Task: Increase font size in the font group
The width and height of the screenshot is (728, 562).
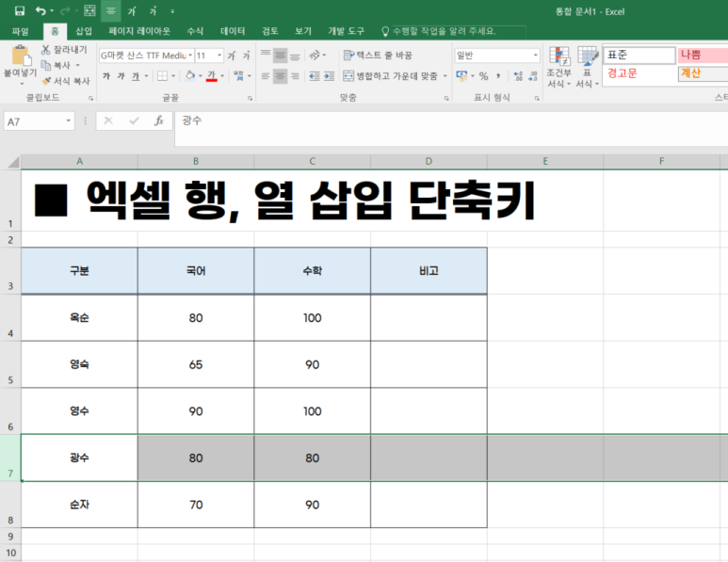Action: [x=232, y=56]
